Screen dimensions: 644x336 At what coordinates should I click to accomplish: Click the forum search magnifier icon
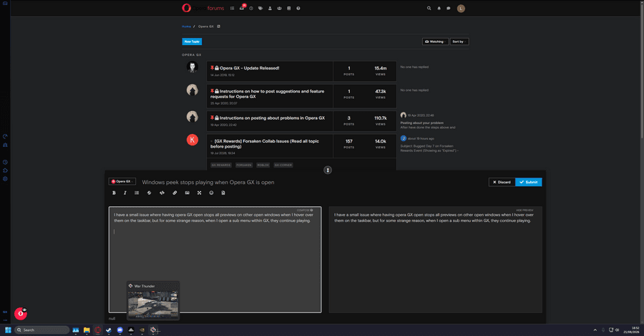[429, 8]
